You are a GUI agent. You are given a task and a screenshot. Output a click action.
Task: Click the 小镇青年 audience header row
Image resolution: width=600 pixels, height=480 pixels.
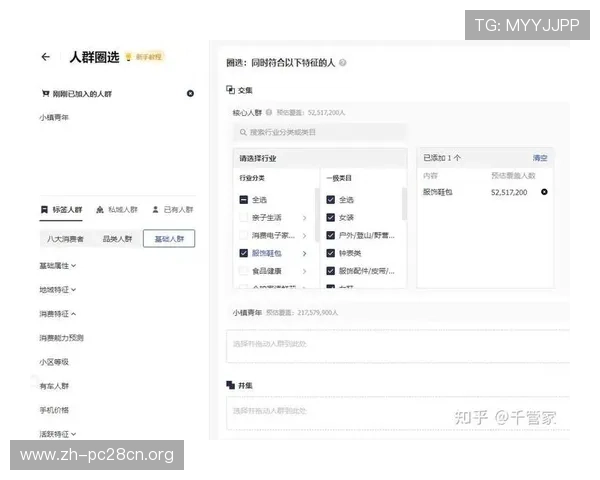(398, 312)
